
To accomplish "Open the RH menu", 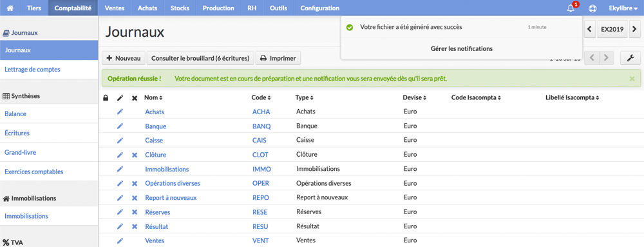I will tap(252, 8).
